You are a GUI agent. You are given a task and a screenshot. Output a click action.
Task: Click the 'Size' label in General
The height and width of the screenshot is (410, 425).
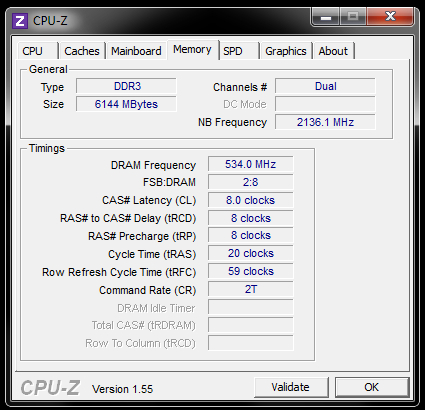(x=53, y=104)
